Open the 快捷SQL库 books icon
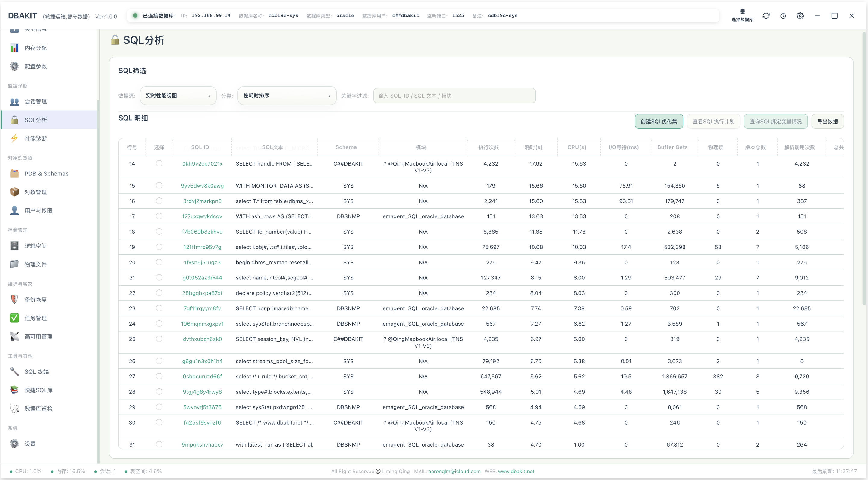This screenshot has height=480, width=868. (14, 390)
